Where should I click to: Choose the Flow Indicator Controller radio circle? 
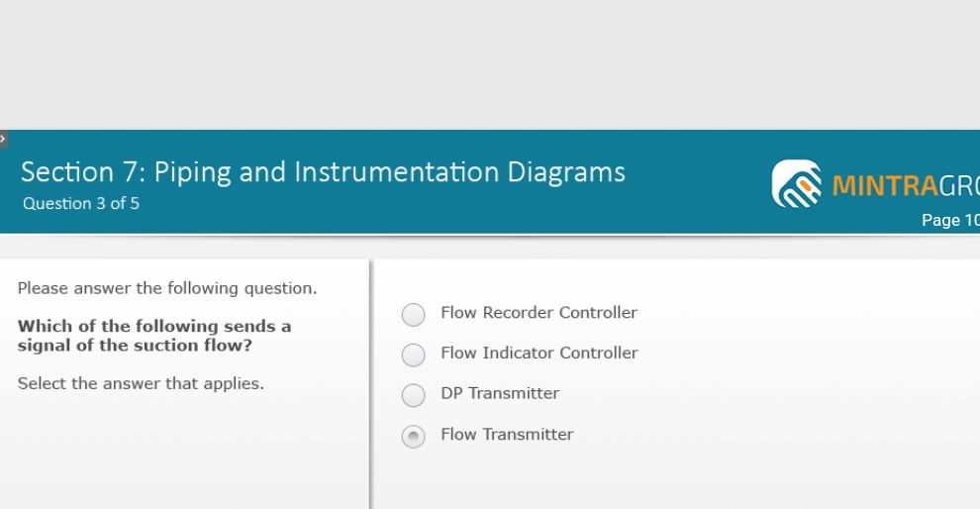click(413, 355)
